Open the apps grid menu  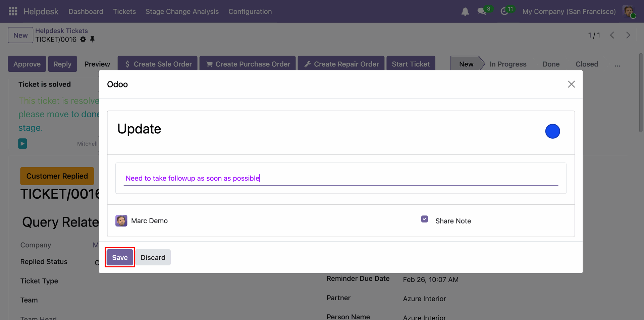click(13, 11)
